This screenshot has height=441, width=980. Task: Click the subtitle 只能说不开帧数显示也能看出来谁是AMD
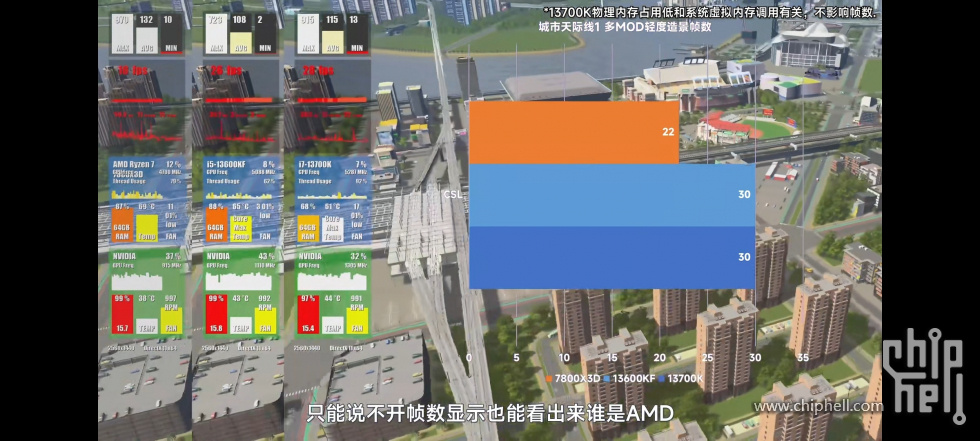click(x=490, y=413)
